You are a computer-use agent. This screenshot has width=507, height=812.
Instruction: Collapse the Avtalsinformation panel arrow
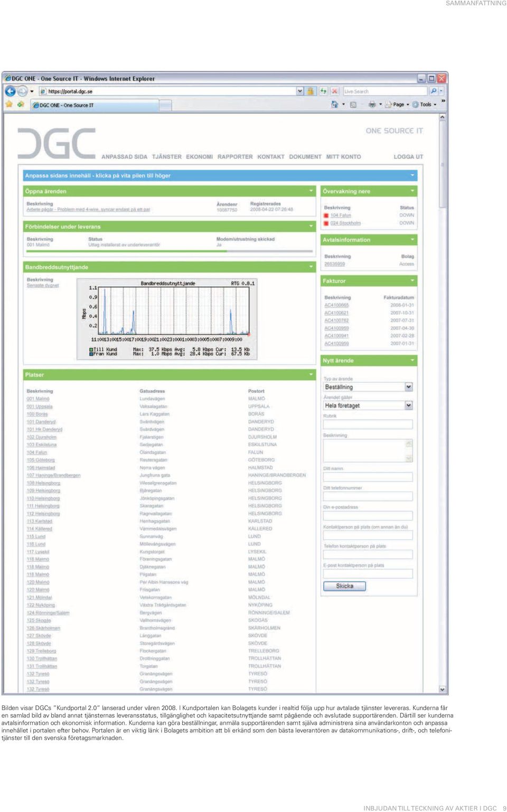(412, 240)
